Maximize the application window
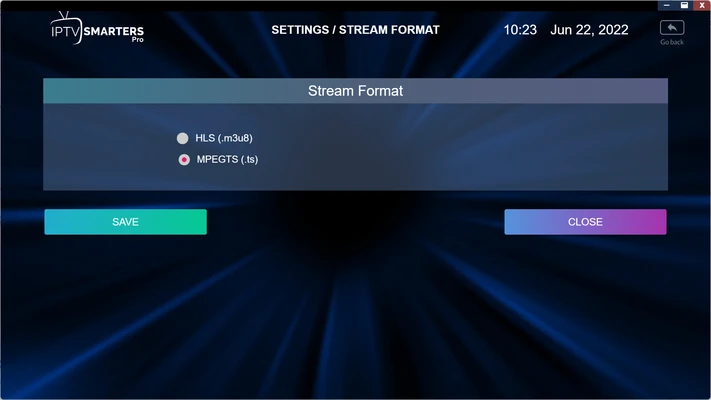This screenshot has height=400, width=711. point(684,5)
